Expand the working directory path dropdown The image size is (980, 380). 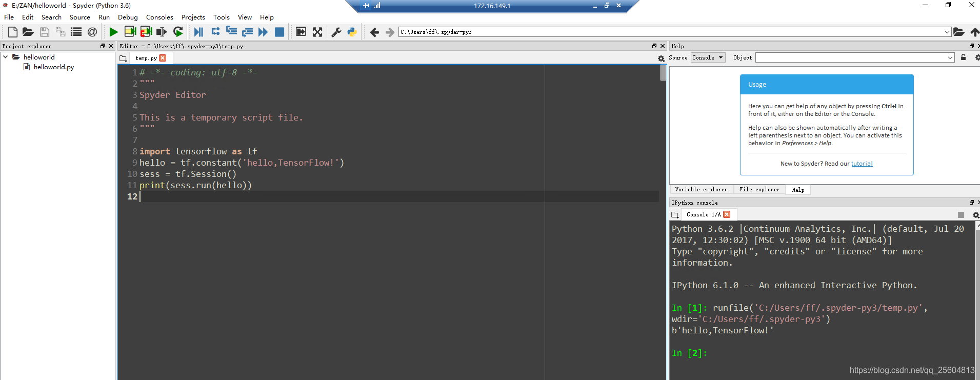tap(947, 32)
